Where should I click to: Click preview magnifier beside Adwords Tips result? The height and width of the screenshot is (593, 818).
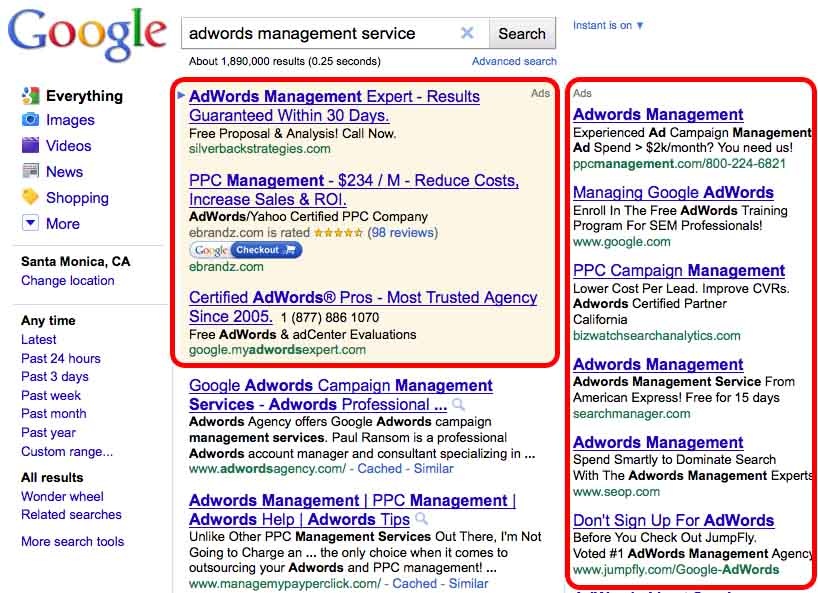pyautogui.click(x=422, y=519)
